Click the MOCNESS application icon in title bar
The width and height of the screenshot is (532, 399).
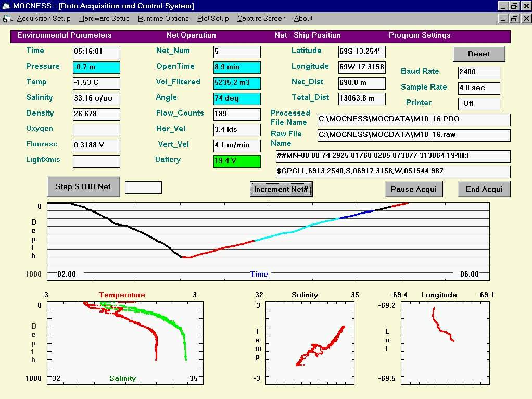6,6
